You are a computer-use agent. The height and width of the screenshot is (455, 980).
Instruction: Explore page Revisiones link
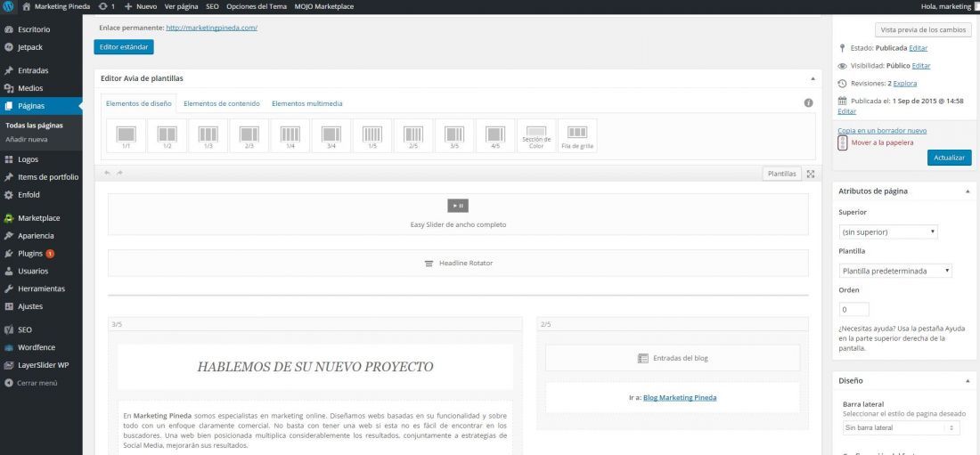tap(905, 83)
